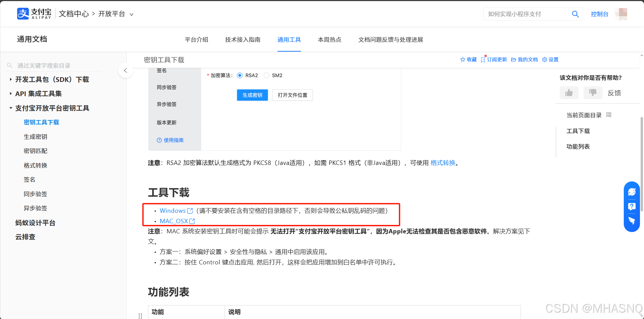
Task: Click the 订阅更新 bookmark icon
Action: coord(483,60)
